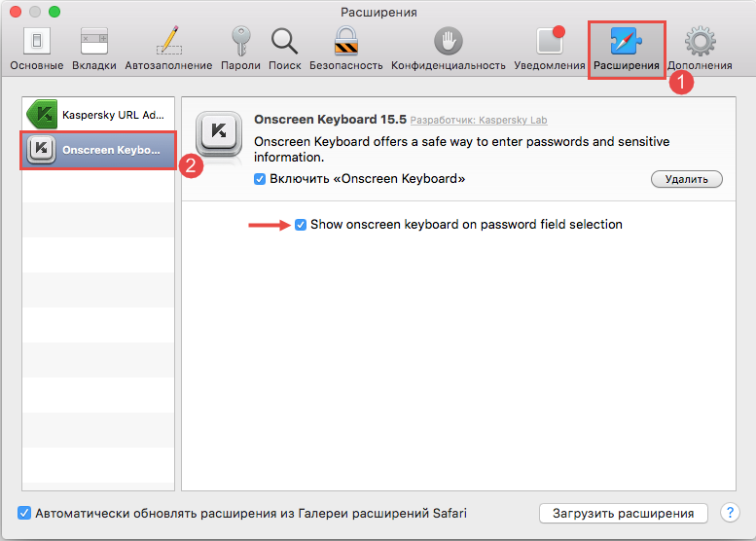Open the Конфиденциальность hand icon pane

pos(448,50)
